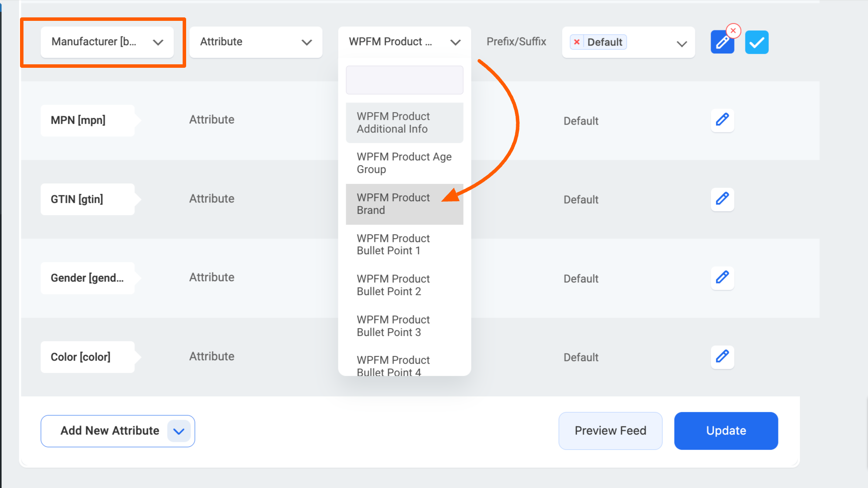Open the Default output filter dropdown
868x488 pixels.
click(628, 42)
